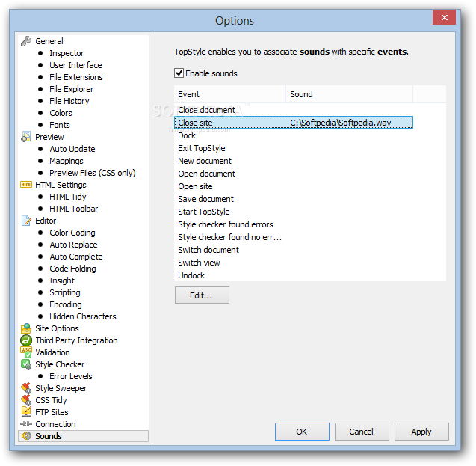Close the Options dialog

pos(444,17)
